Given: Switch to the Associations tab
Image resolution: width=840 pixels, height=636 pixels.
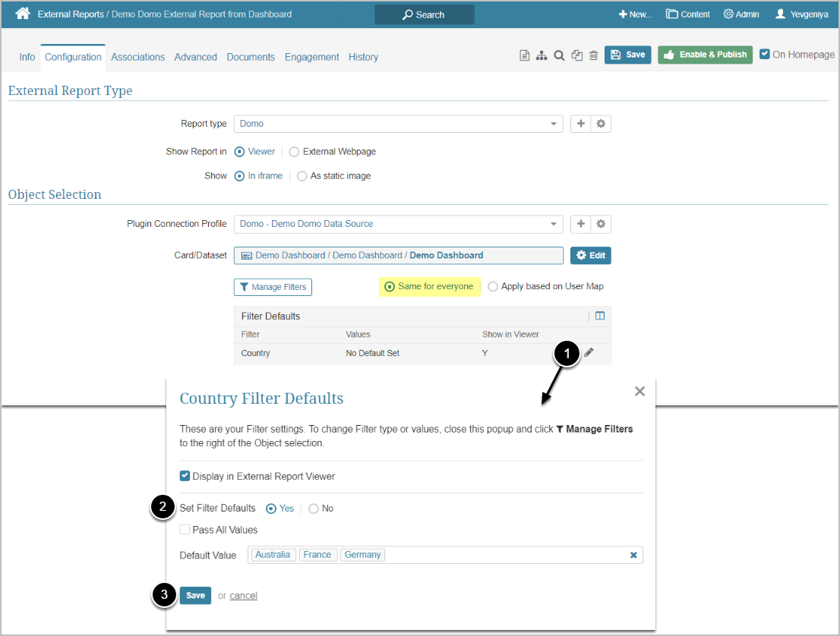Looking at the screenshot, I should coord(137,57).
